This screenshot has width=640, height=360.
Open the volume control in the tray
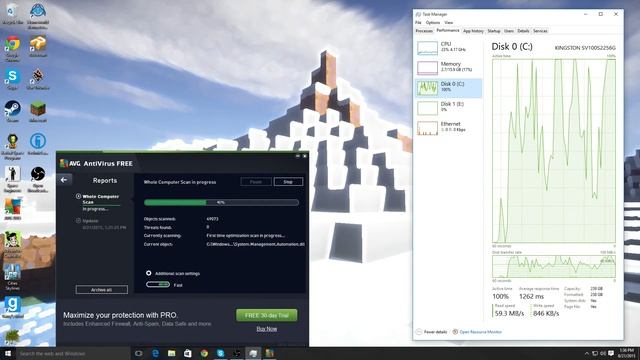603,353
